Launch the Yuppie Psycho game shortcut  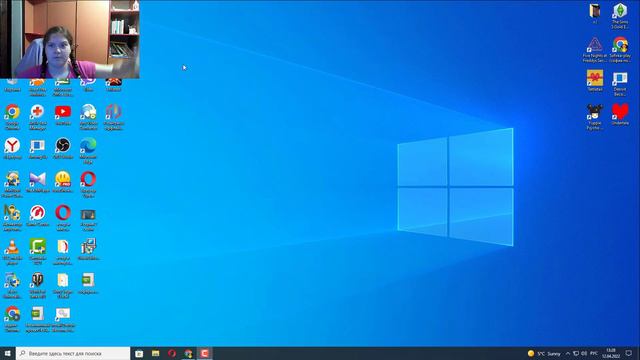click(x=595, y=117)
